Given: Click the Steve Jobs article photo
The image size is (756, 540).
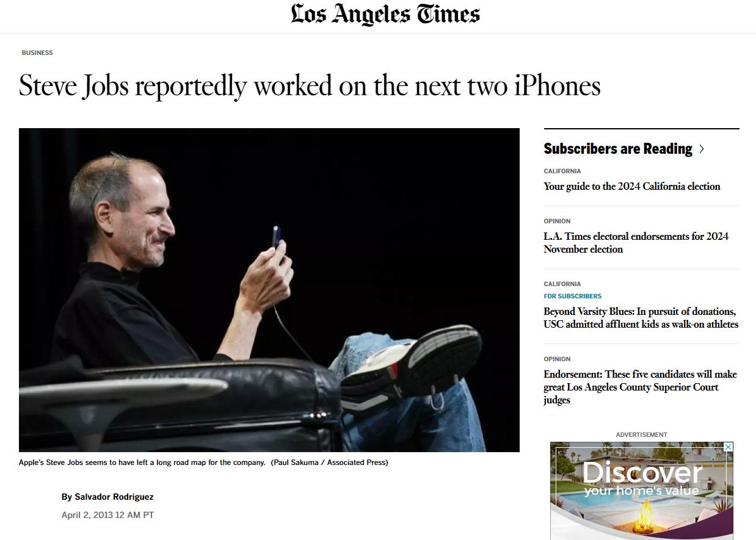Looking at the screenshot, I should [269, 290].
